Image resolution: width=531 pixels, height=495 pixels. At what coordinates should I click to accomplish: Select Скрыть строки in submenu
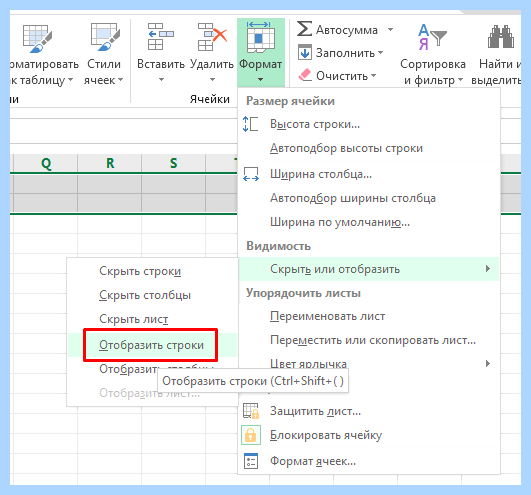click(152, 271)
